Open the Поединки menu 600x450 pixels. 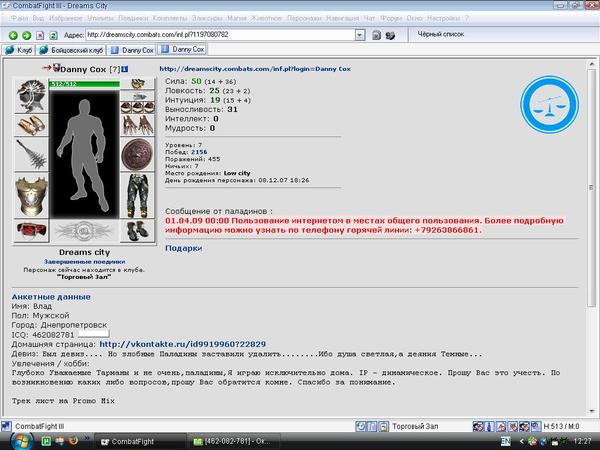click(133, 18)
